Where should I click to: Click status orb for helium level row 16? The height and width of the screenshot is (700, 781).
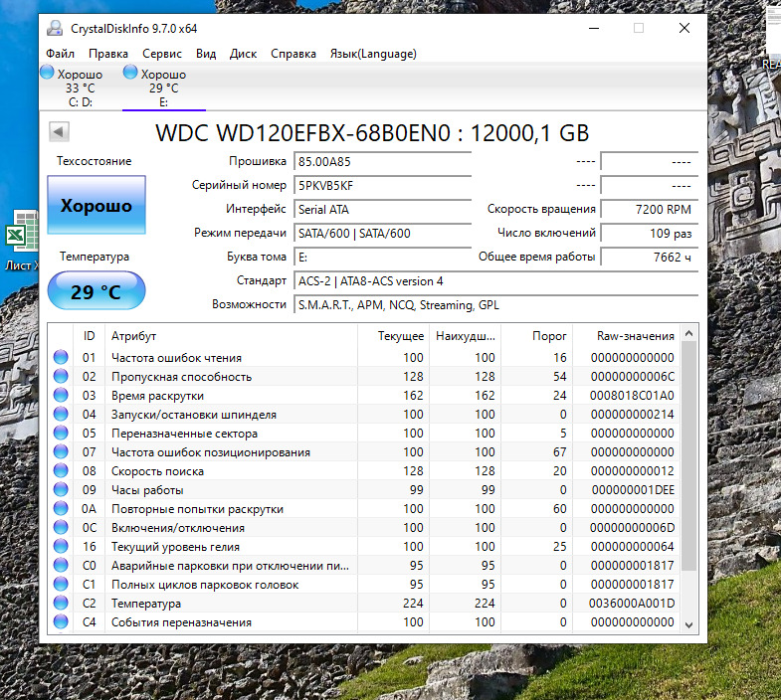coord(61,547)
